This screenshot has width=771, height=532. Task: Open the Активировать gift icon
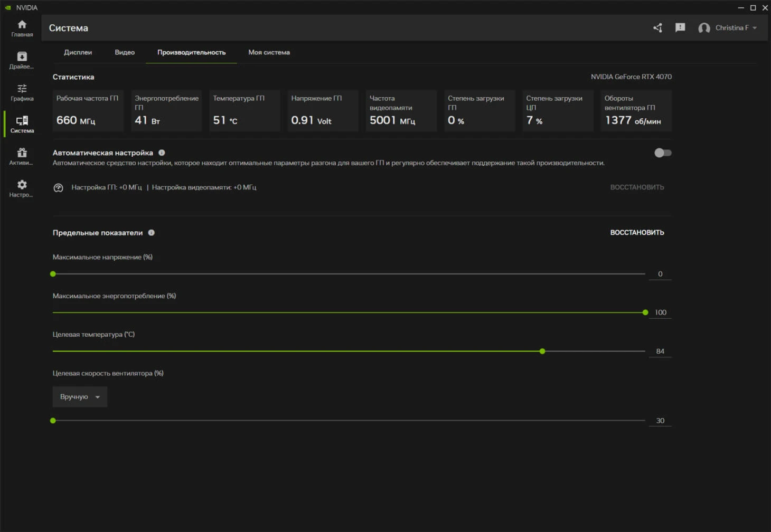(x=22, y=156)
